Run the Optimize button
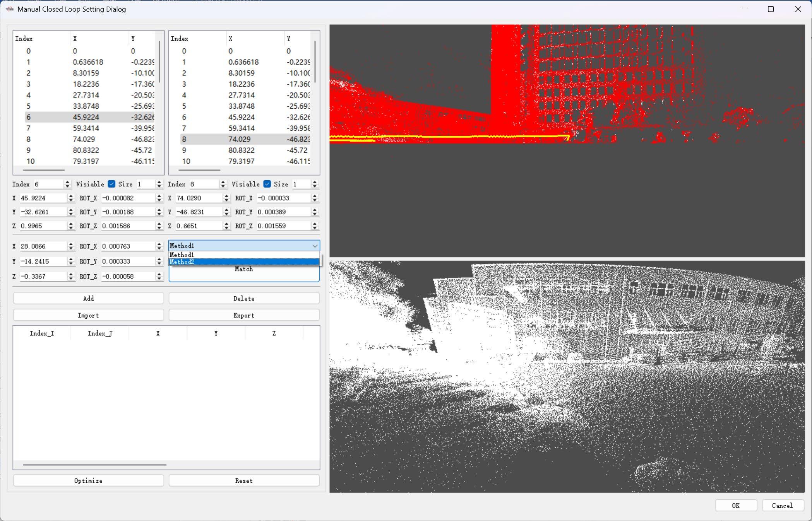Screen dimensions: 812x521 tap(88, 480)
